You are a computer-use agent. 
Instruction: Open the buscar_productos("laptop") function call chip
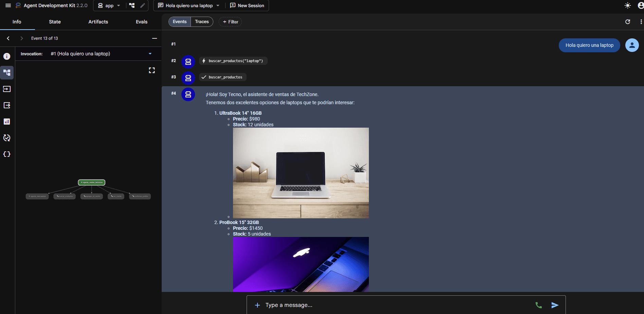(233, 61)
